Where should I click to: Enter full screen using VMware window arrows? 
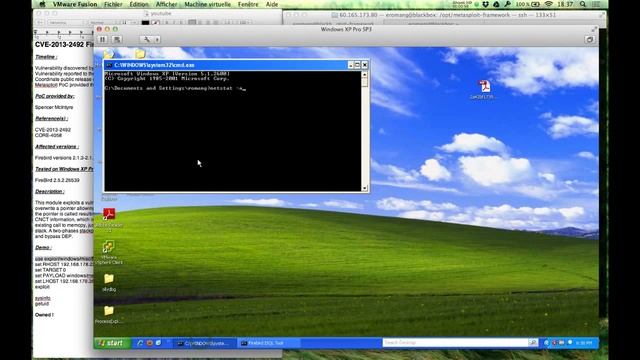[x=594, y=29]
